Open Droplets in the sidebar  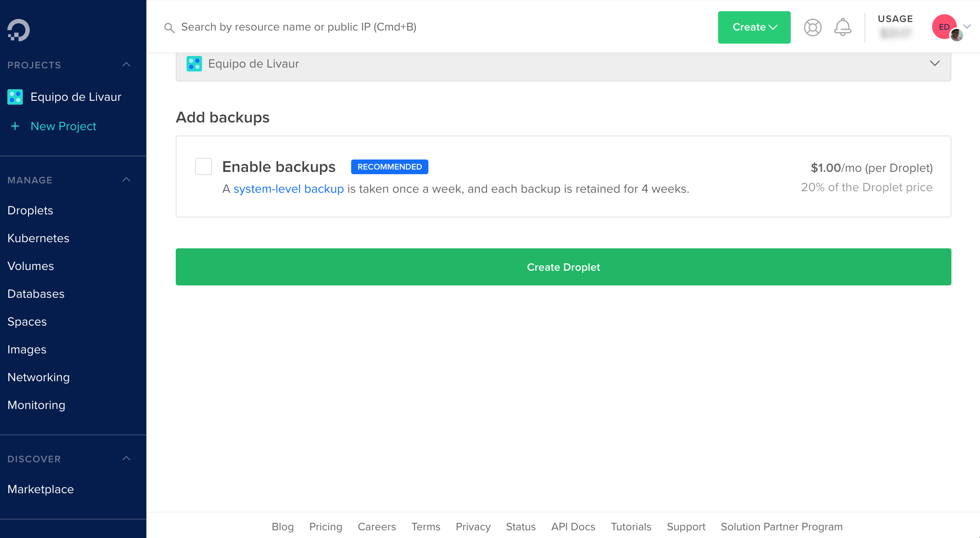pyautogui.click(x=30, y=210)
